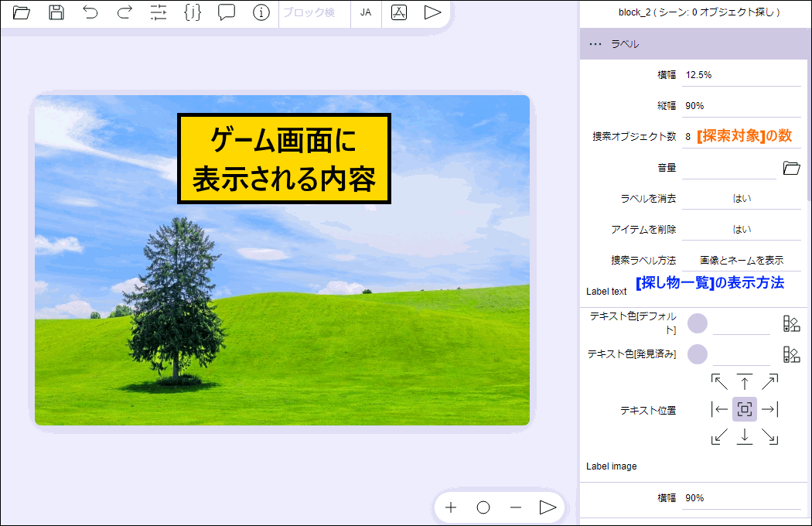This screenshot has height=526, width=812.
Task: Run preview with the top toolbar play button
Action: (x=433, y=12)
